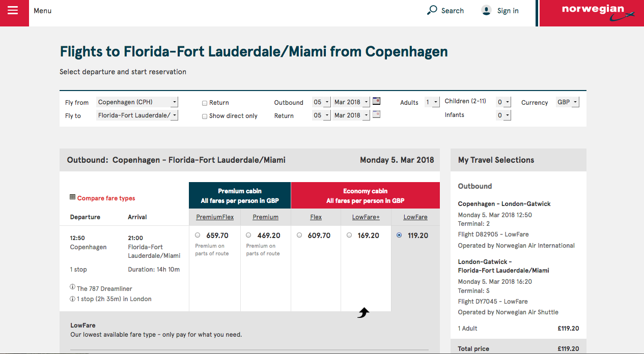Open the Currency GBP dropdown

coord(568,102)
